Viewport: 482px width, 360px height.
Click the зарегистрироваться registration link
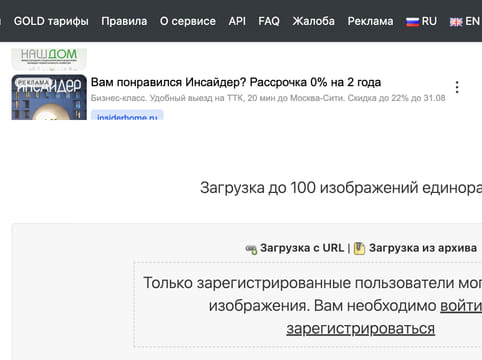(360, 329)
